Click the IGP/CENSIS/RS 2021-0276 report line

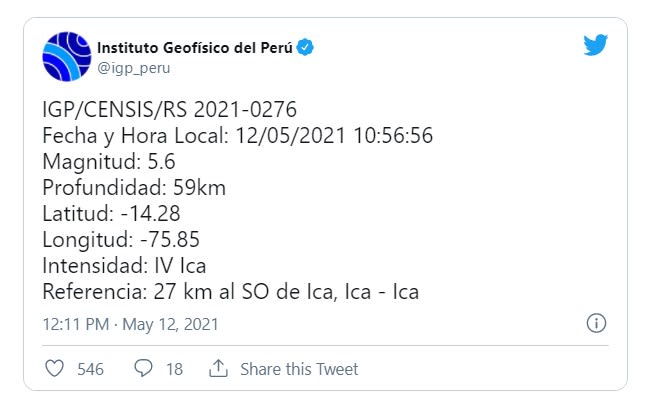(x=170, y=109)
